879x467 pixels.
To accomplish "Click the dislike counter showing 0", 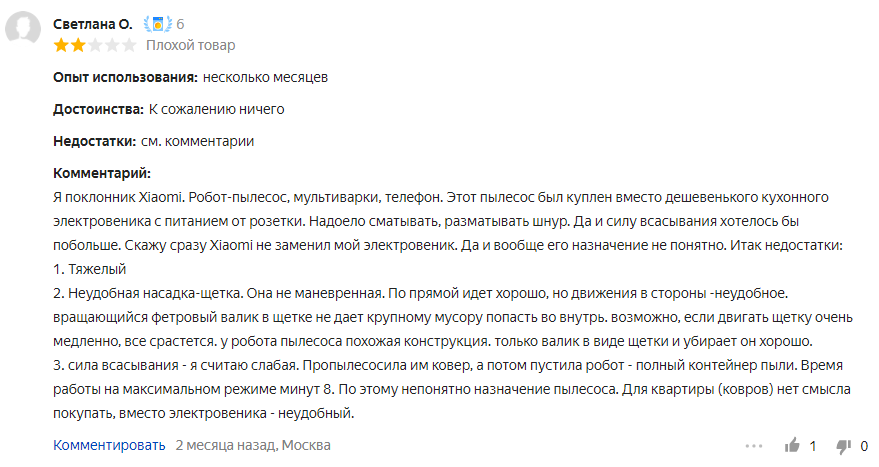I will click(864, 446).
